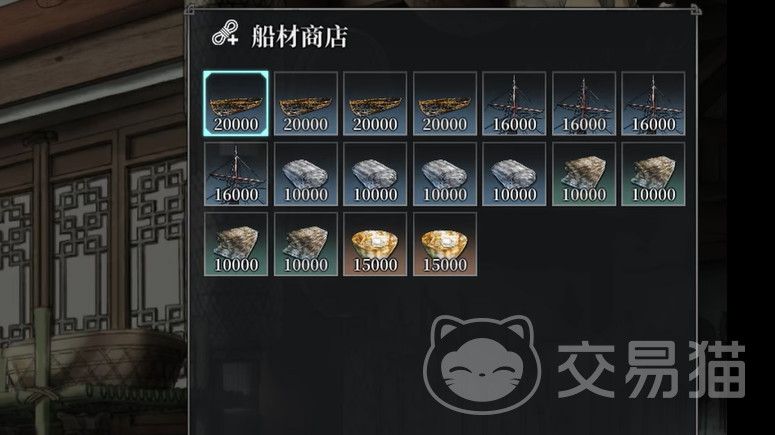The image size is (775, 435).
Task: Click the rope icon beside 船材商店 title
Action: pyautogui.click(x=225, y=34)
